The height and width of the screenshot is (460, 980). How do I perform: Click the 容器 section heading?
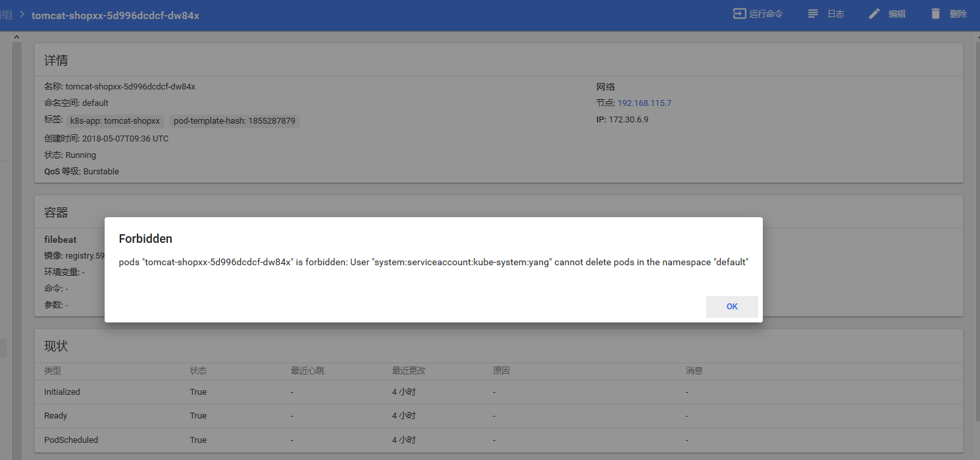56,213
